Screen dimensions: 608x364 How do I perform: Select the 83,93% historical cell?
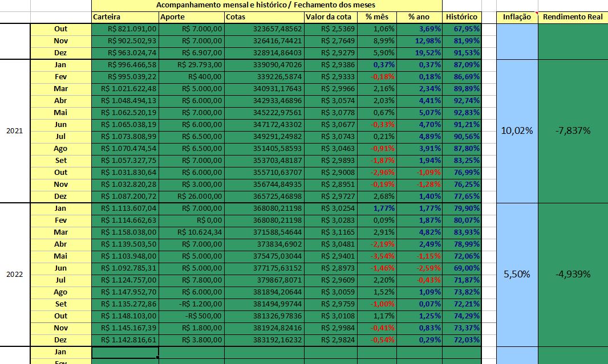point(462,233)
